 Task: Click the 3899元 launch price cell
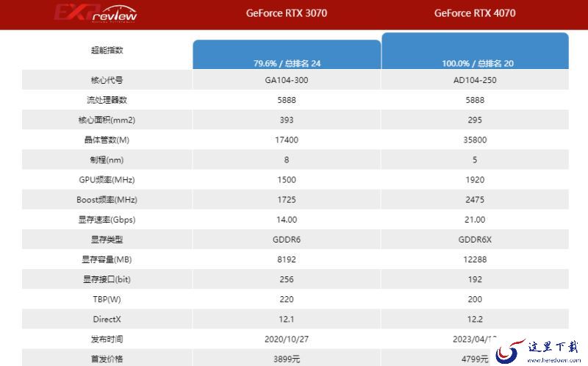pos(287,359)
